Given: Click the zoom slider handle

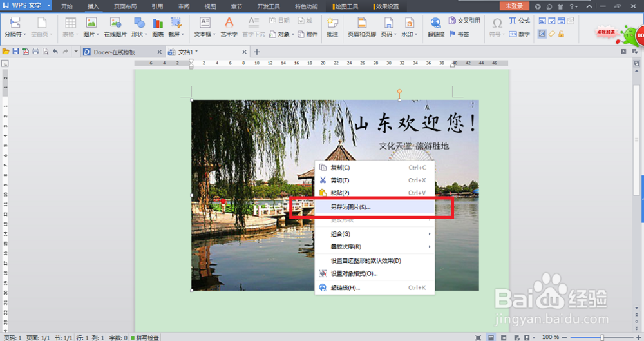Looking at the screenshot, I should pos(602,337).
